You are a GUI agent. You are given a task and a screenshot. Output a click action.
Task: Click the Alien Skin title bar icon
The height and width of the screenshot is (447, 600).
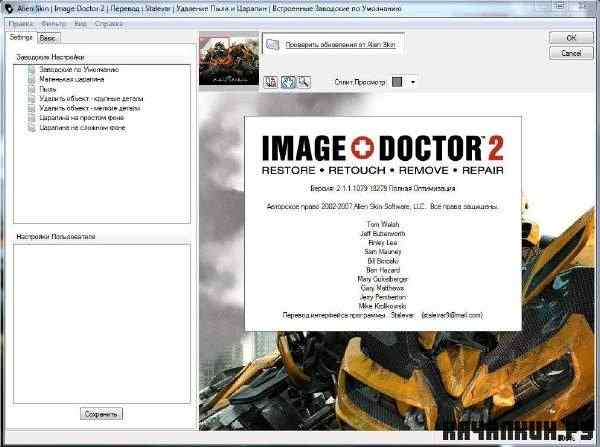(8, 8)
